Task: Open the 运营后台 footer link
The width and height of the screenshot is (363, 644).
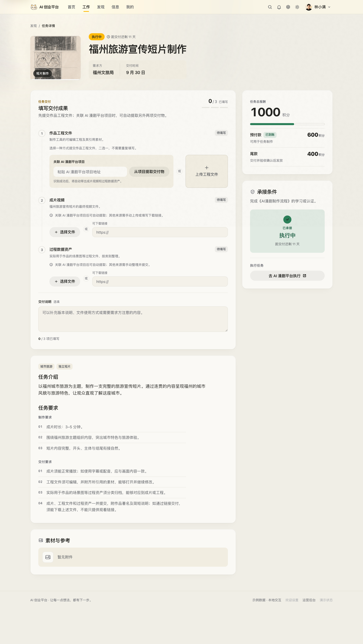Action: [309, 600]
